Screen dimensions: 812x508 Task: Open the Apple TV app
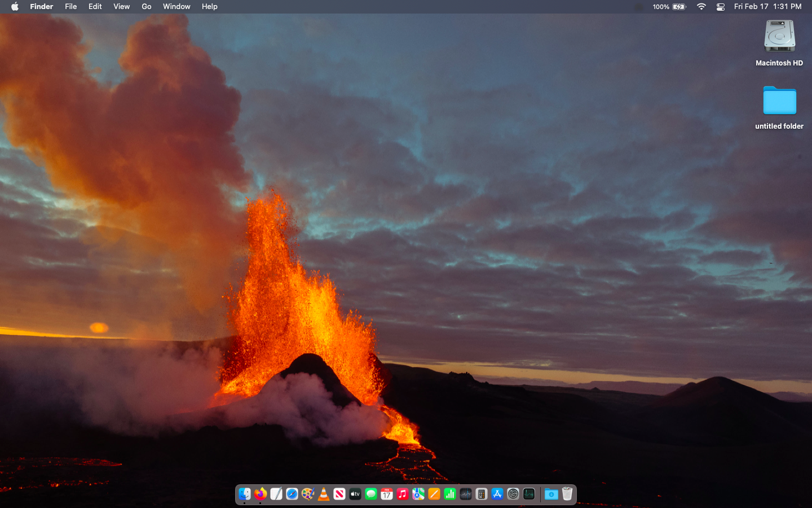[355, 494]
